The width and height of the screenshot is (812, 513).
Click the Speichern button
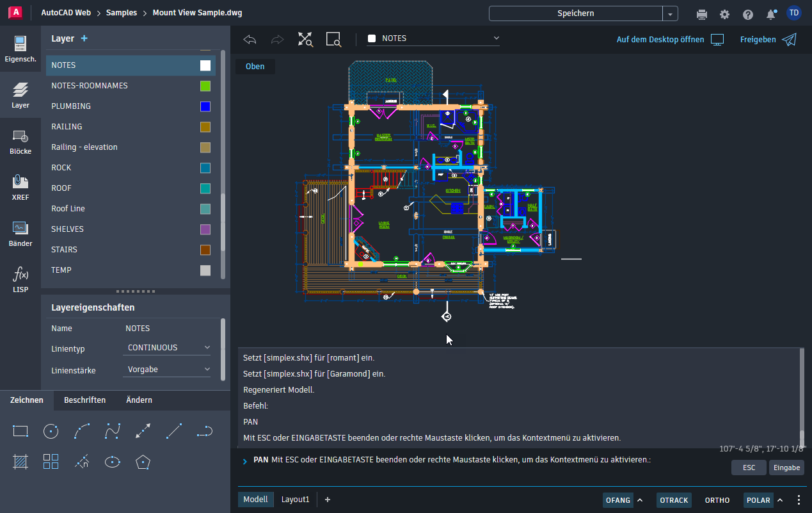click(575, 13)
